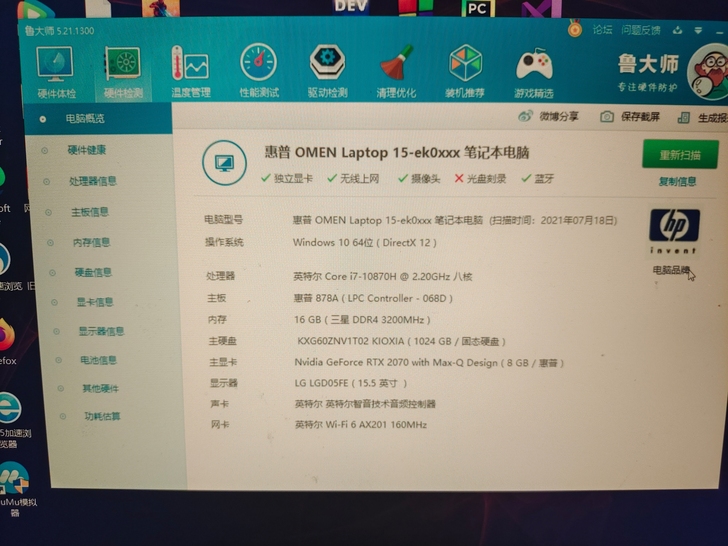The height and width of the screenshot is (546, 728).
Task: Click 生成报告 generate report button
Action: pos(702,117)
